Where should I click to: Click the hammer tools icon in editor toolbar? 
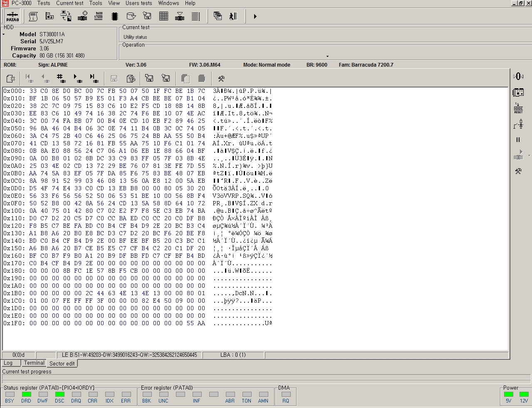click(x=221, y=78)
